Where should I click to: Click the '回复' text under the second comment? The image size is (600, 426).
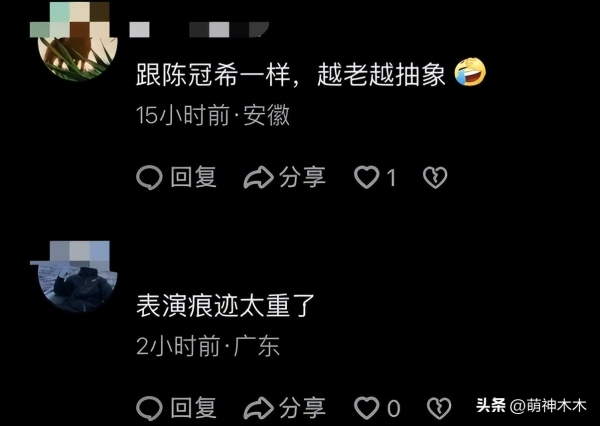194,408
